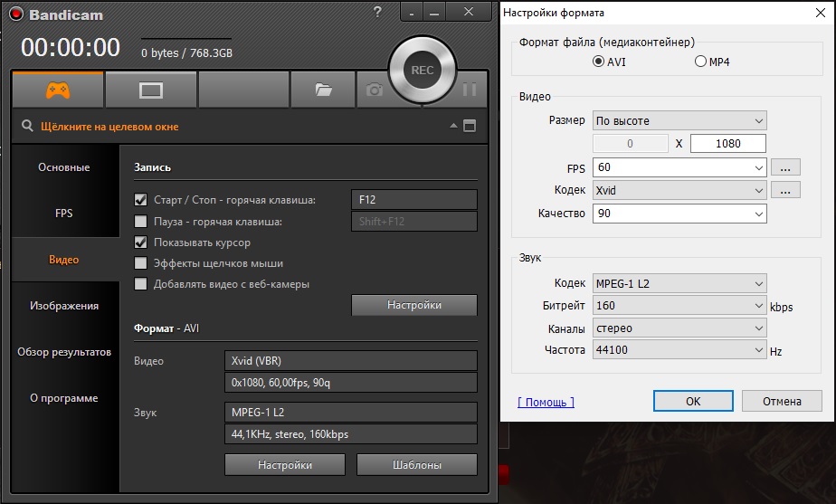Click Настройки button under recording options
This screenshot has height=504, width=836.
click(x=414, y=305)
